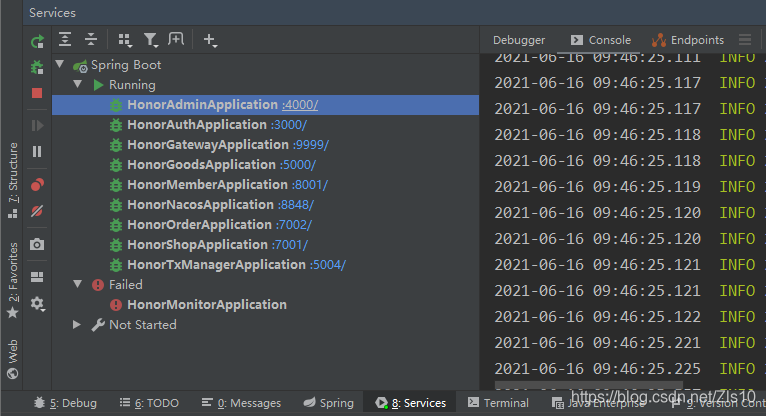Select HonorTxManagerApplication service
This screenshot has height=416, width=766.
(x=216, y=265)
